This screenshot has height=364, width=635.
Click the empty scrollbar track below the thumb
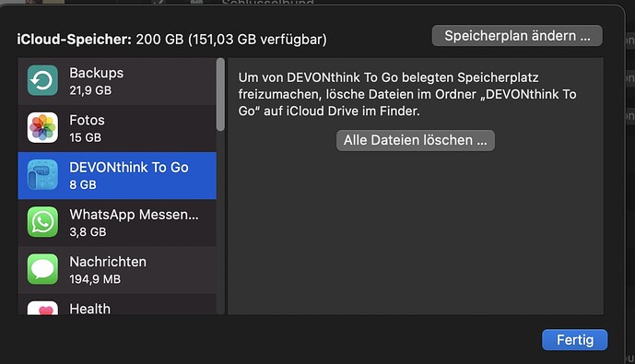(x=220, y=223)
